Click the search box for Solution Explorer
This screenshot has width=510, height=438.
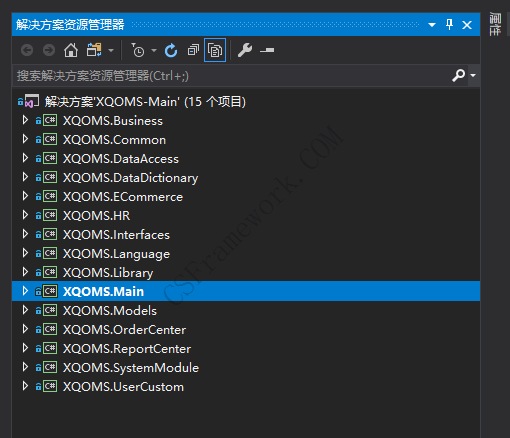[232, 76]
